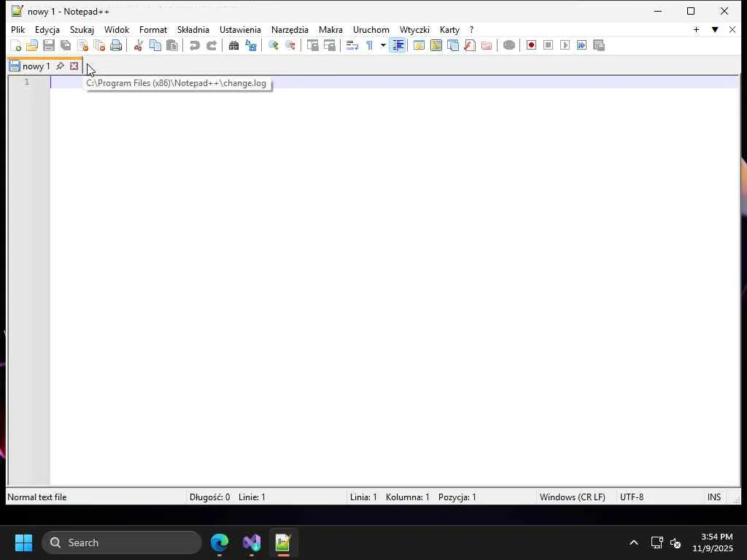Open the Uruchom menu

point(371,29)
